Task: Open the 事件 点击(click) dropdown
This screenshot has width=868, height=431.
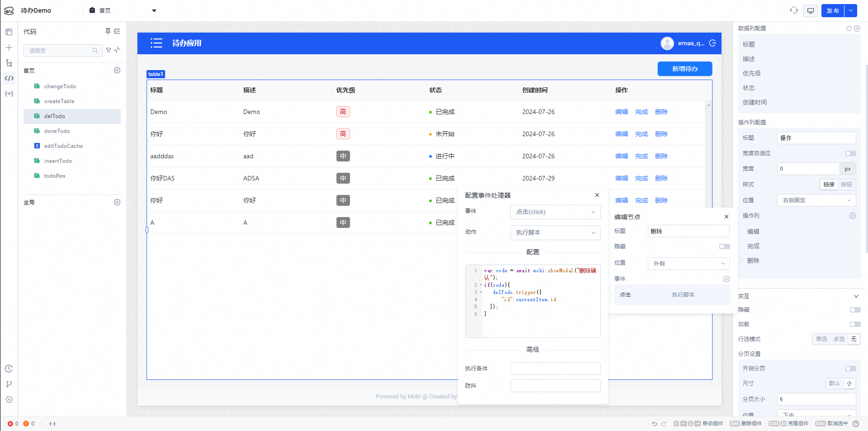Action: click(x=556, y=212)
